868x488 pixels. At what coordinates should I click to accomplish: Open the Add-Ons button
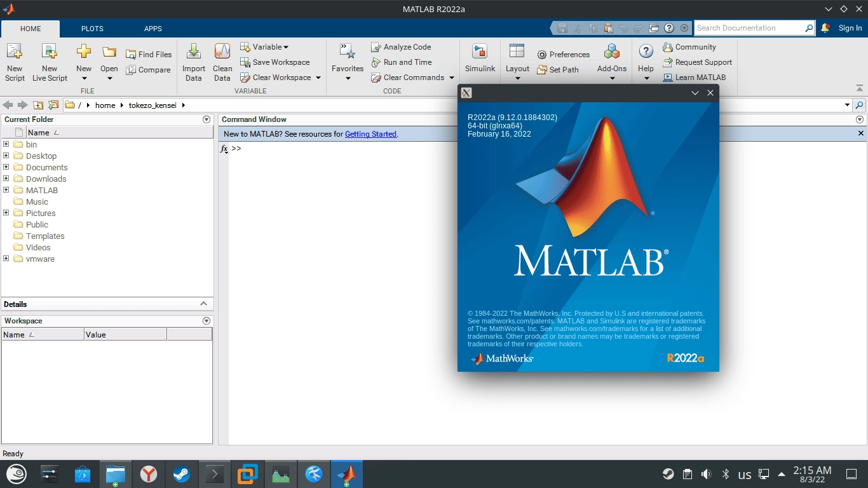612,62
